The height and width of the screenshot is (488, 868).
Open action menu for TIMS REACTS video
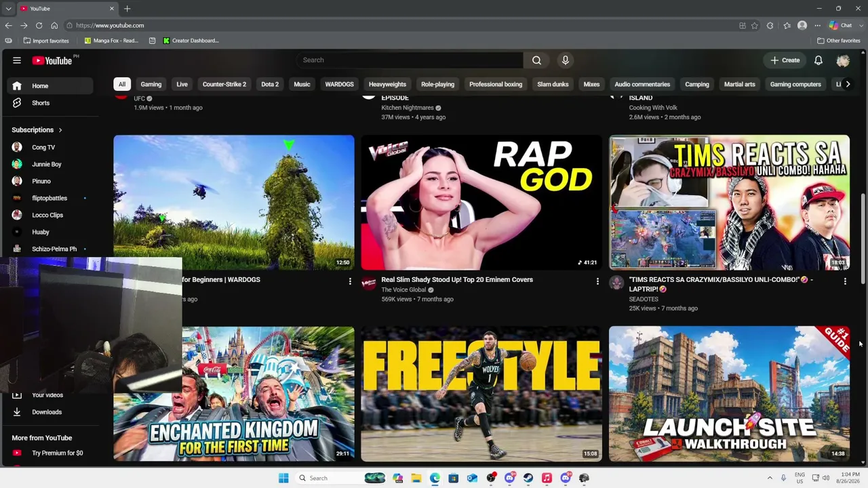[x=845, y=281]
